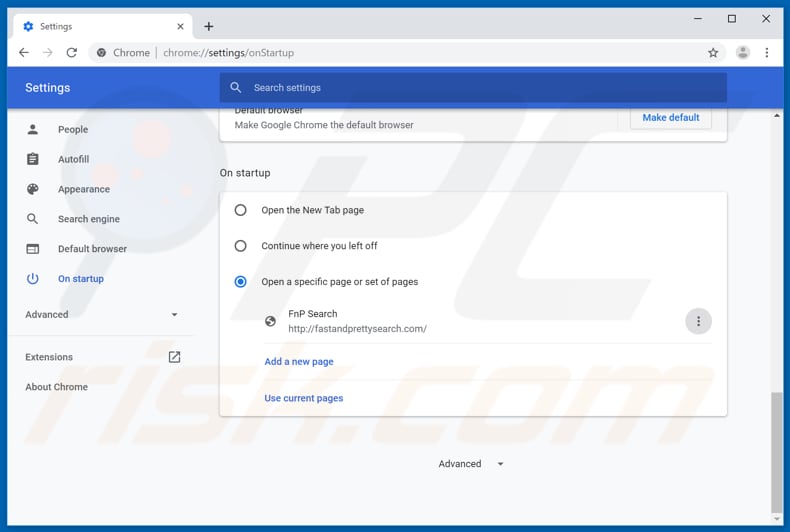Select Open the New Tab page option
The height and width of the screenshot is (532, 790).
click(x=240, y=210)
